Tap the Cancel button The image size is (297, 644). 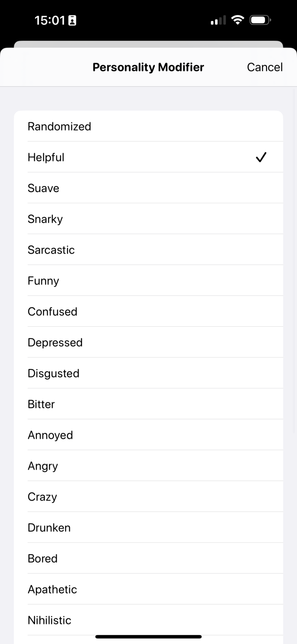[265, 67]
